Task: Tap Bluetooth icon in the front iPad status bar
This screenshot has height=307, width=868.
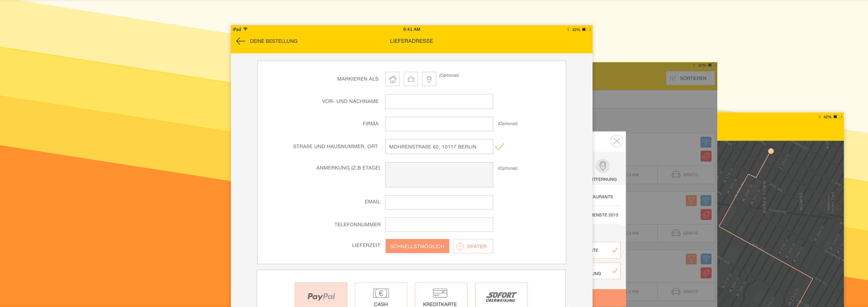Action: click(x=568, y=29)
